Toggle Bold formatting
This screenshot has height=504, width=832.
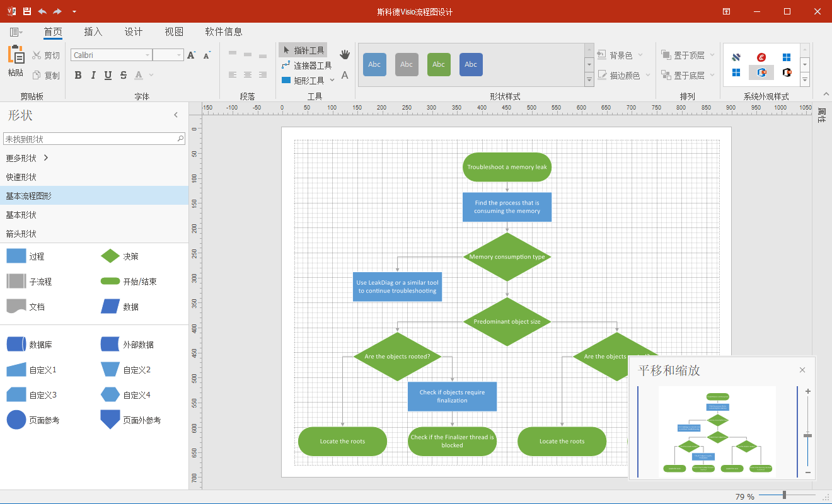pos(78,76)
